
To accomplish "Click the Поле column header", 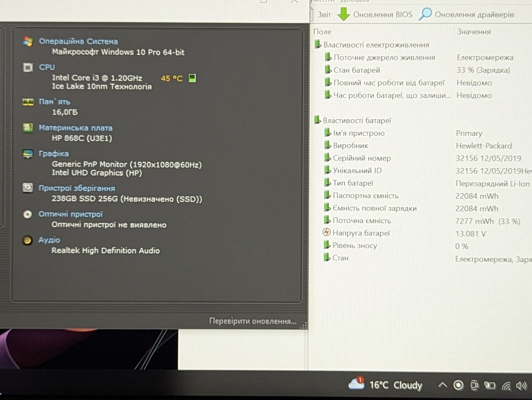I will point(322,32).
